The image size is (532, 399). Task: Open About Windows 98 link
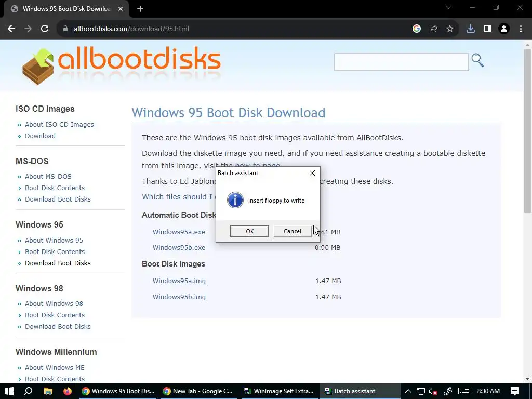(54, 303)
